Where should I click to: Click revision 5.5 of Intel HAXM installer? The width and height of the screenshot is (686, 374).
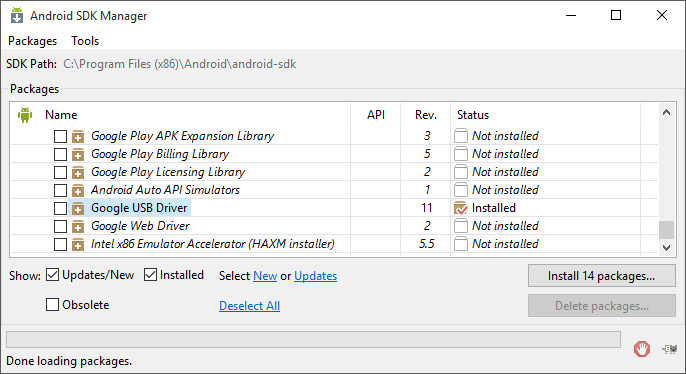click(x=427, y=244)
